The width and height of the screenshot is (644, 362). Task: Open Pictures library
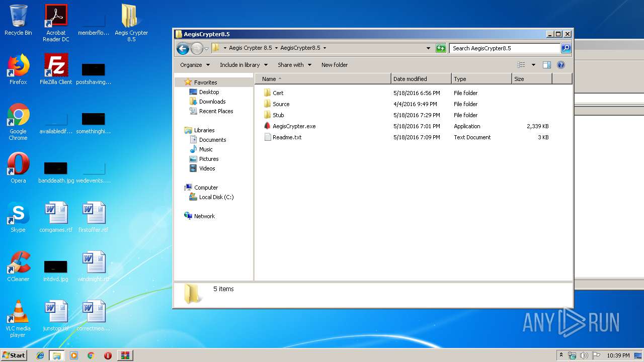209,159
